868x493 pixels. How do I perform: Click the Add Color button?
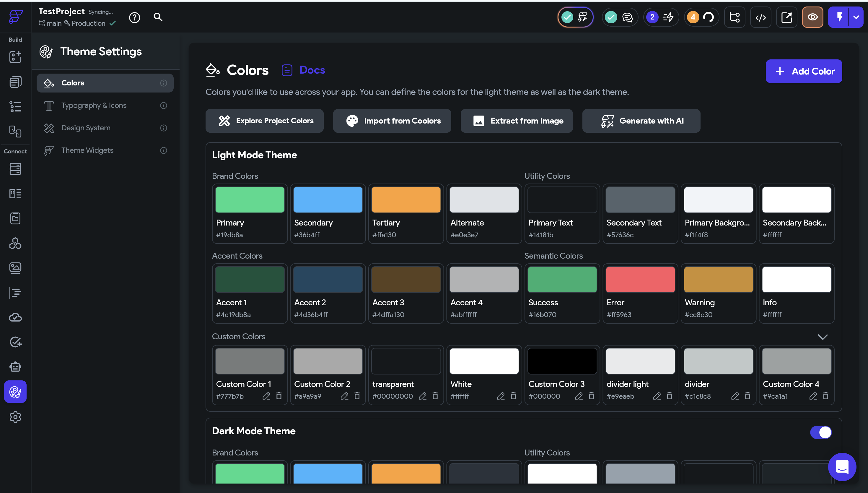(804, 71)
